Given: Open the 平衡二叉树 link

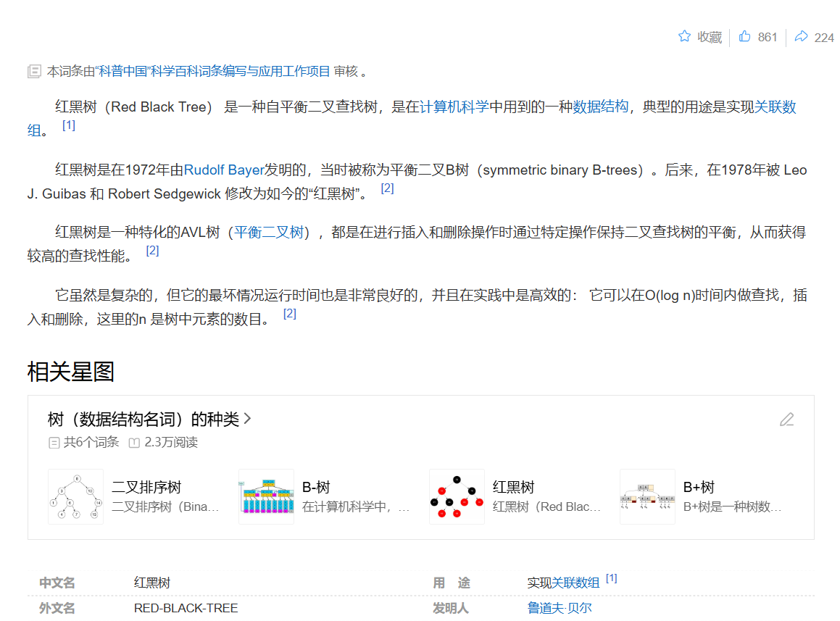Looking at the screenshot, I should (269, 232).
